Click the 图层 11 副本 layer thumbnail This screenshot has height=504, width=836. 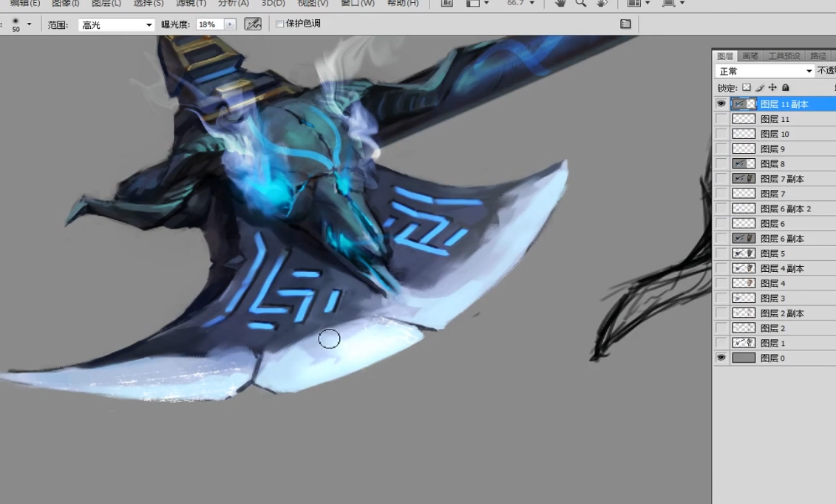point(744,104)
